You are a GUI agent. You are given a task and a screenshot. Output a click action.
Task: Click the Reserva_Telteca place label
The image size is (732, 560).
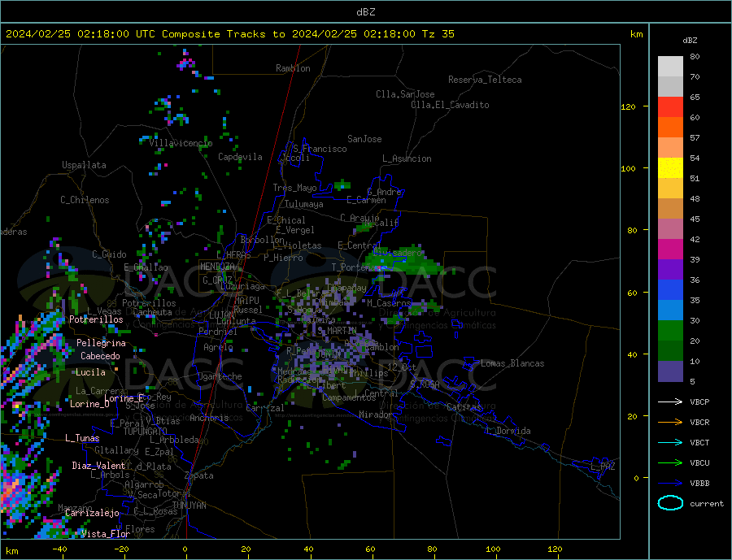(485, 80)
